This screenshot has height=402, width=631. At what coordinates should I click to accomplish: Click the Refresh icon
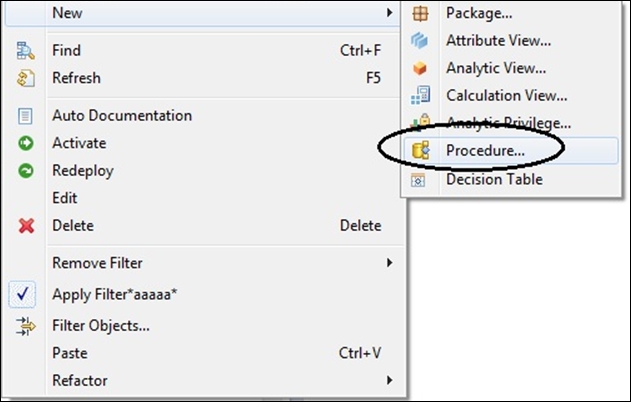[25, 78]
